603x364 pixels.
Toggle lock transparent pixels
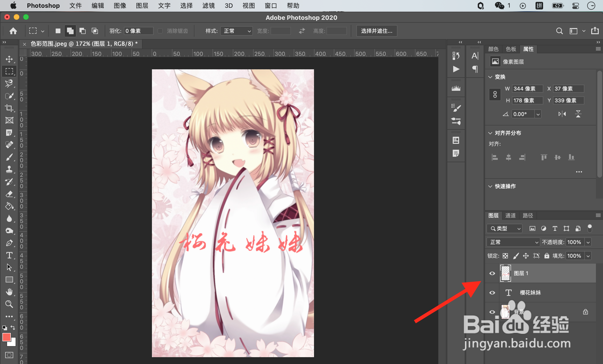[505, 256]
